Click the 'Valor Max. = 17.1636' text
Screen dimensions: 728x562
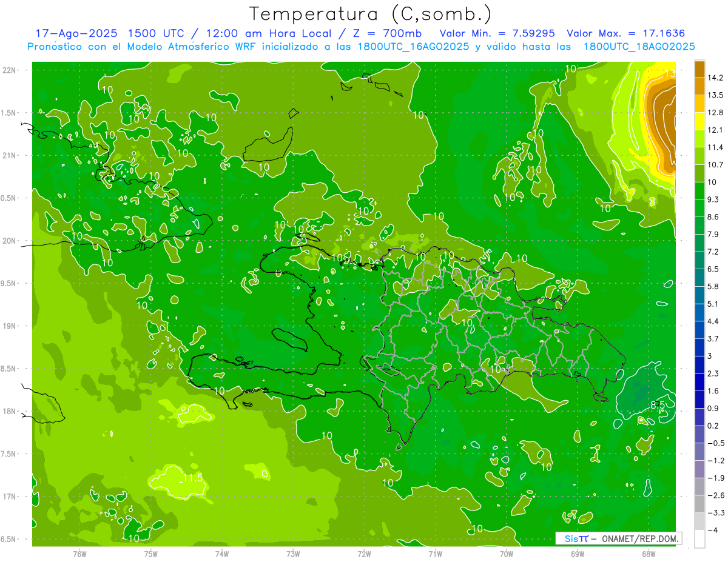pos(626,33)
